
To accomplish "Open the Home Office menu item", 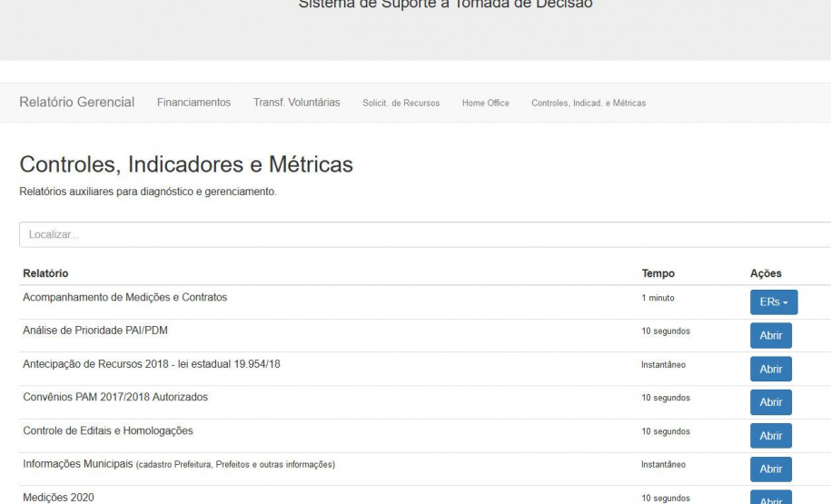I will (486, 103).
